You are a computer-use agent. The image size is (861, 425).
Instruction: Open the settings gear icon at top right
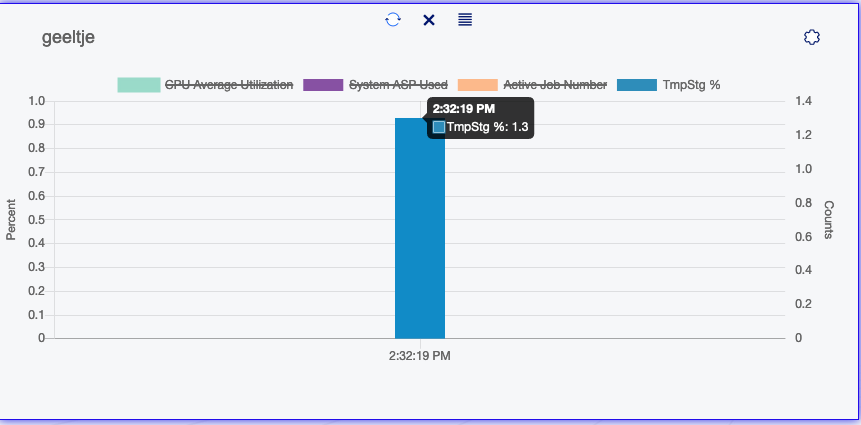point(812,37)
